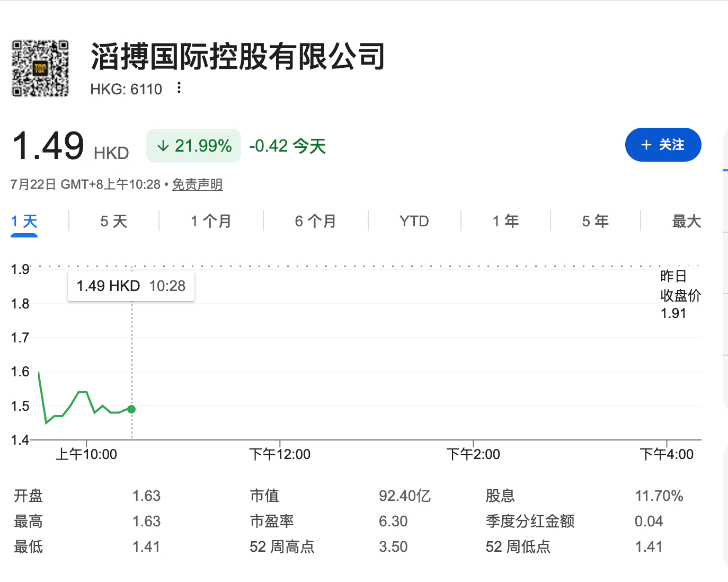The height and width of the screenshot is (582, 728).
Task: Click the 1.49 HKD 10:28 tooltip
Action: (x=131, y=286)
